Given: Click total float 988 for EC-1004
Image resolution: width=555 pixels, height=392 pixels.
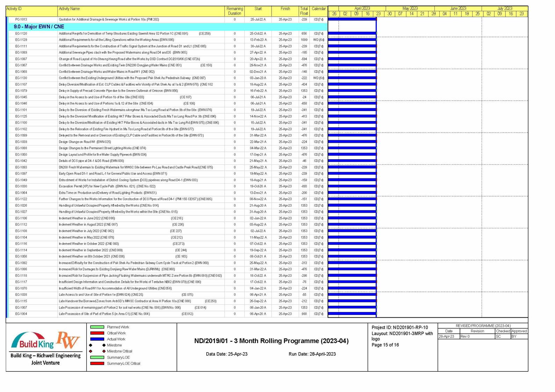Looking at the screenshot, I should [x=304, y=314].
